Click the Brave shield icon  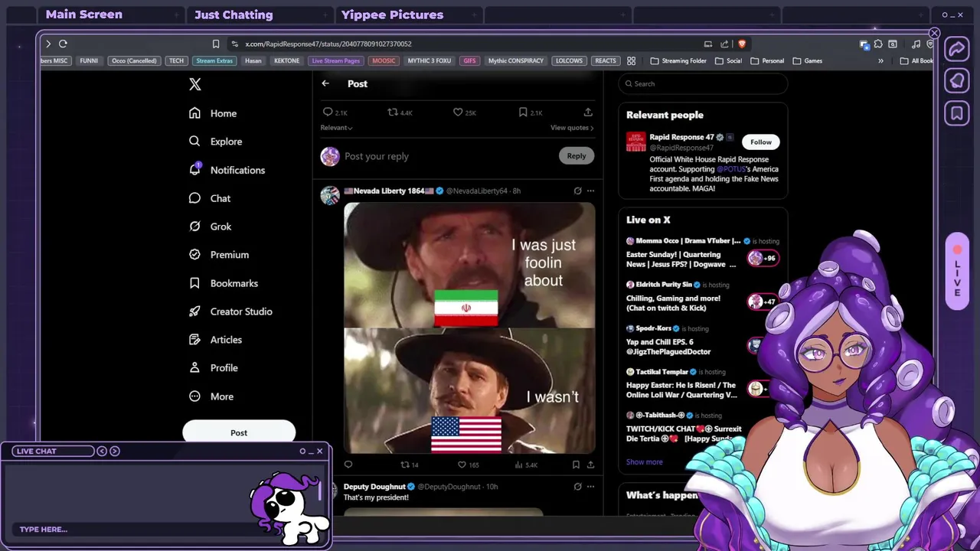[742, 44]
